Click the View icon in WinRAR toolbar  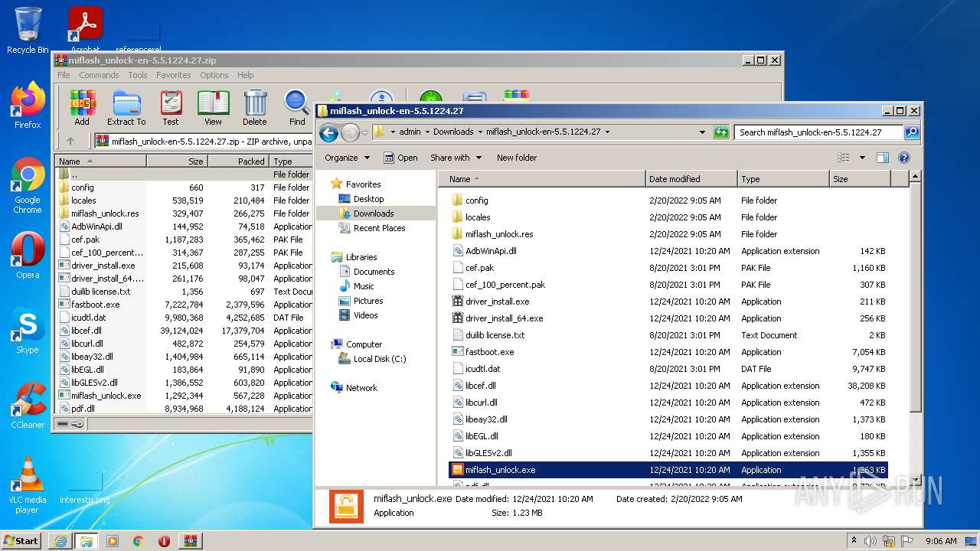[x=213, y=108]
